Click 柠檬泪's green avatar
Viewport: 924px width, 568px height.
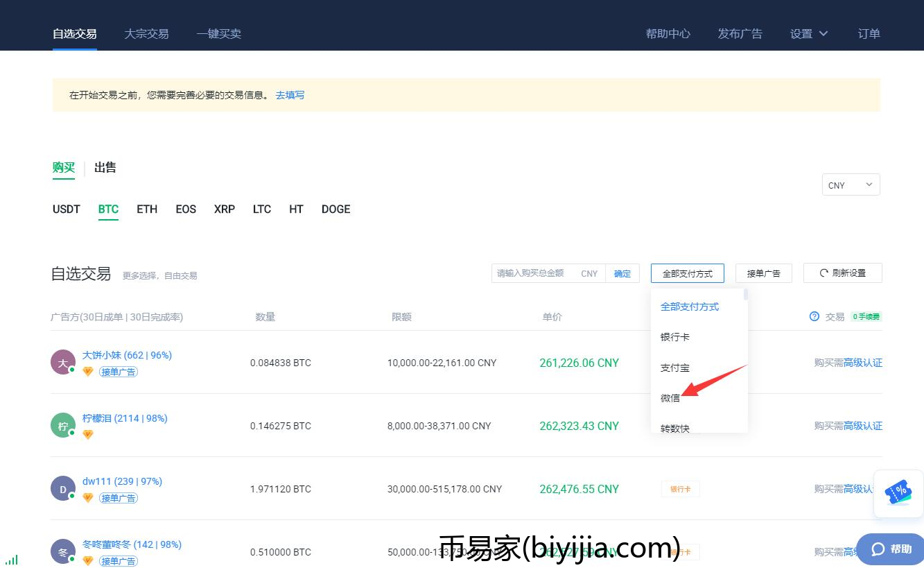click(x=63, y=425)
